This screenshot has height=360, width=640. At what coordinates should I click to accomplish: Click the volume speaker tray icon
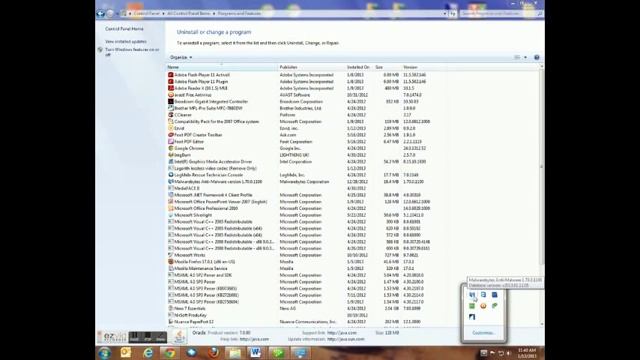pyautogui.click(x=509, y=353)
